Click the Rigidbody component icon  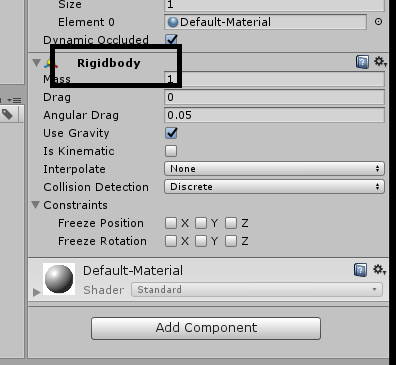pyautogui.click(x=51, y=63)
